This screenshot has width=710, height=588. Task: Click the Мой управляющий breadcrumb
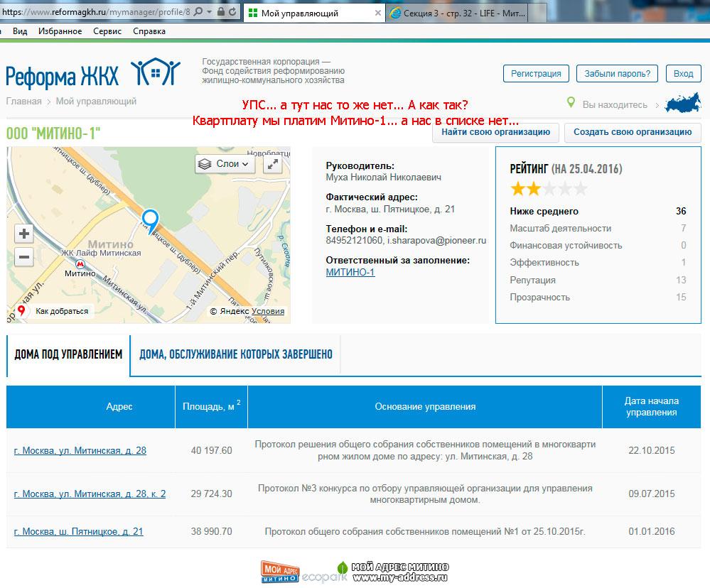pyautogui.click(x=96, y=102)
